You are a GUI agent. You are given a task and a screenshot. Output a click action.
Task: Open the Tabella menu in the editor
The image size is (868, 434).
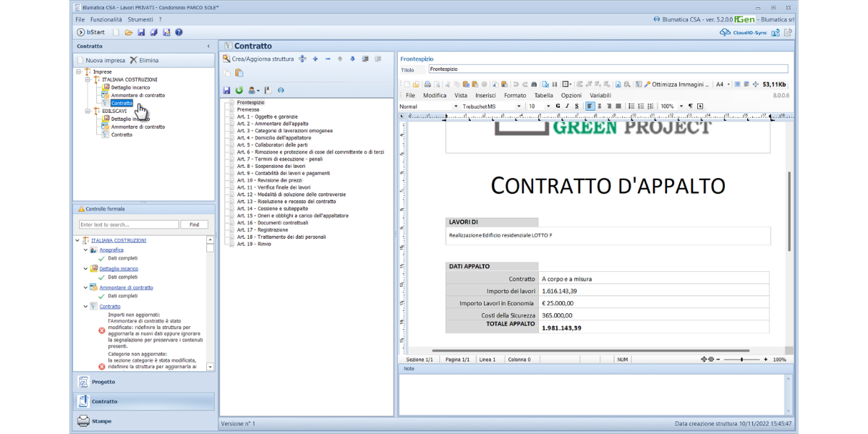(543, 95)
